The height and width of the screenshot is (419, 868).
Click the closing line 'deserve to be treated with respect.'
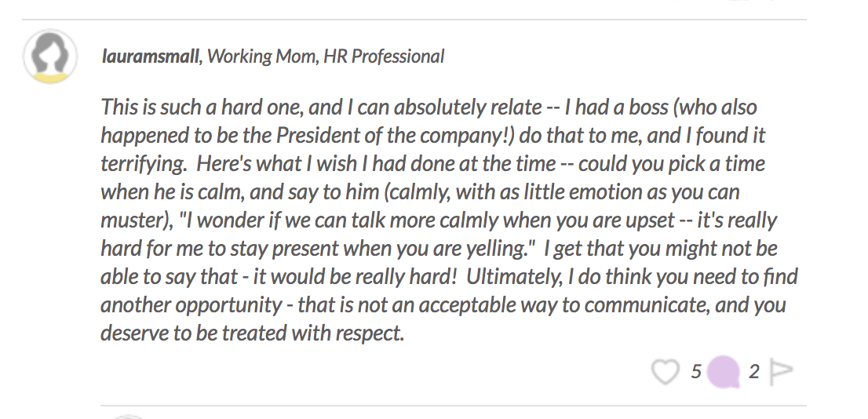pyautogui.click(x=253, y=333)
